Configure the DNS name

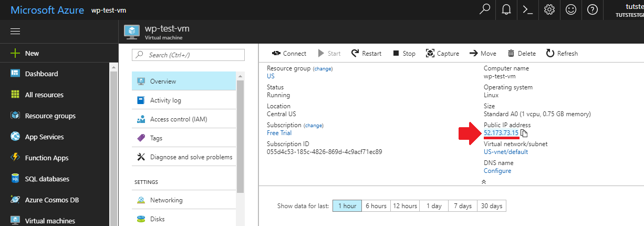click(x=497, y=171)
